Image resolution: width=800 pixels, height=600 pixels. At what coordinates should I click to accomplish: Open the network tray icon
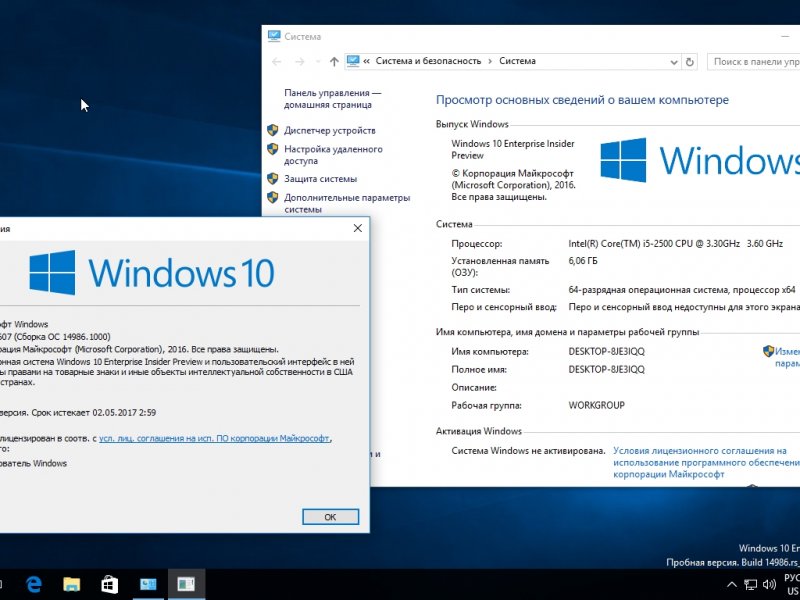click(751, 585)
